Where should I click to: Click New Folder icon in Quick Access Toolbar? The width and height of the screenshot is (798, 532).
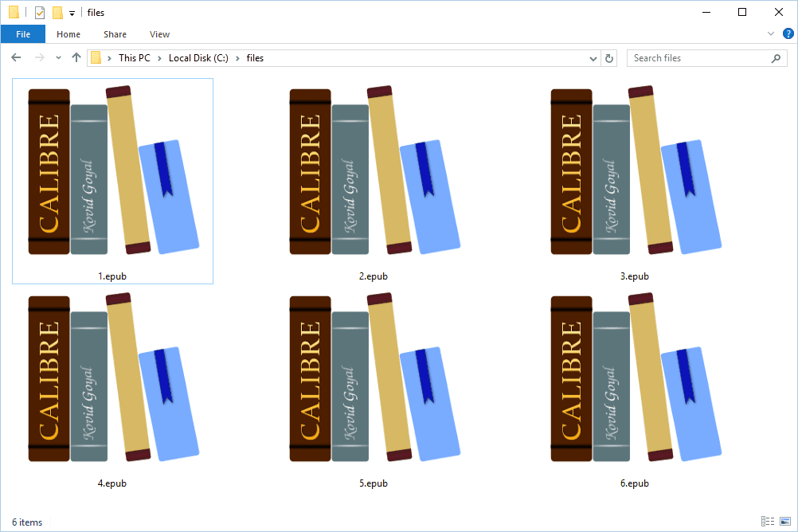point(57,13)
